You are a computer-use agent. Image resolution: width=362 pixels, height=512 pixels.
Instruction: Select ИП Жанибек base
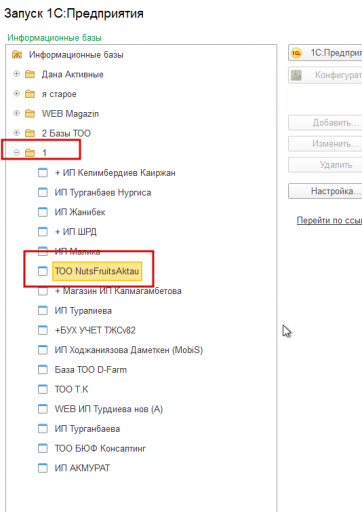(80, 212)
